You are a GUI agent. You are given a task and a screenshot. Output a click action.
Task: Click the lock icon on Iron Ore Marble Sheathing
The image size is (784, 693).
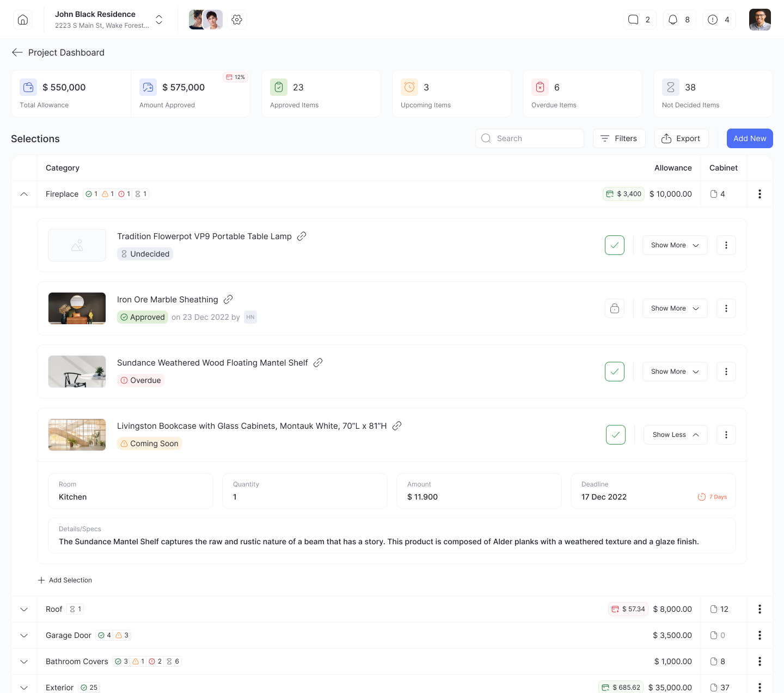[615, 308]
